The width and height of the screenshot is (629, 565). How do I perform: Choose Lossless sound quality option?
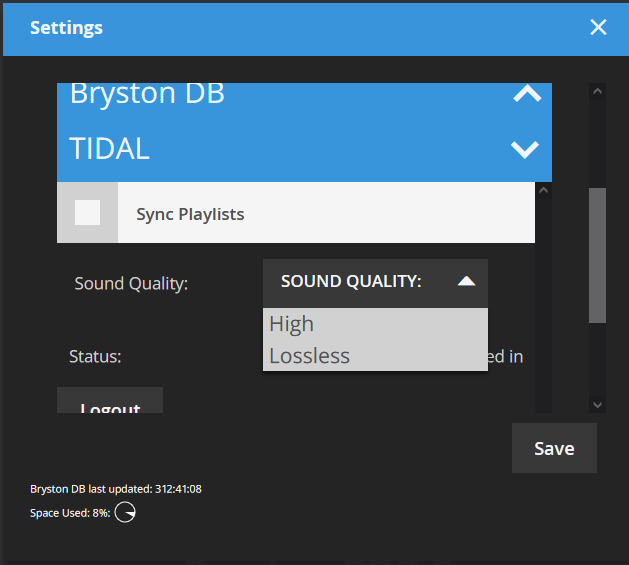click(x=375, y=356)
